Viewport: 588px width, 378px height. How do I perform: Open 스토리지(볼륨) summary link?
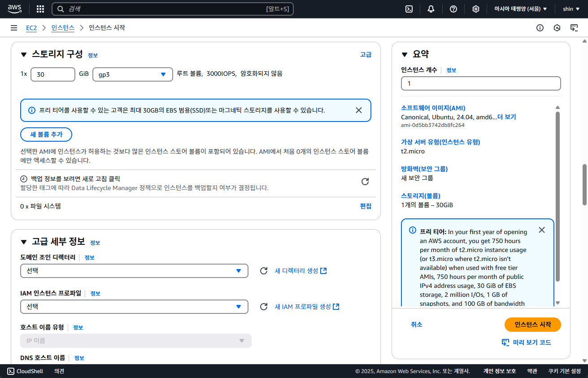pos(420,196)
